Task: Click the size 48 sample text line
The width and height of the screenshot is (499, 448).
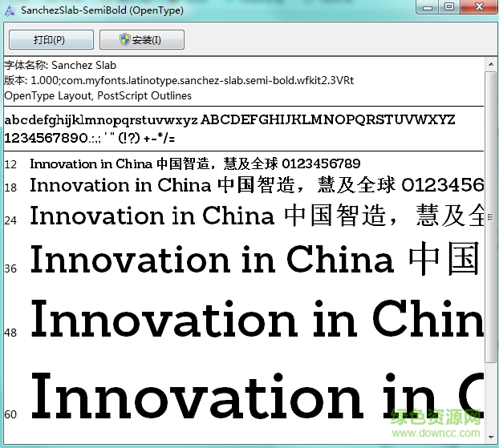Action: (x=257, y=318)
